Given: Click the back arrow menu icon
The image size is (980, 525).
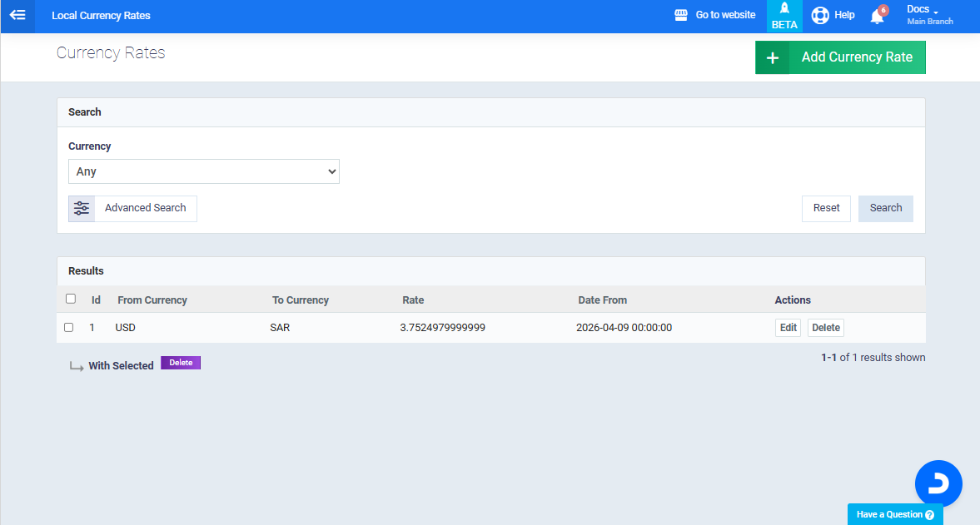Looking at the screenshot, I should pos(17,15).
